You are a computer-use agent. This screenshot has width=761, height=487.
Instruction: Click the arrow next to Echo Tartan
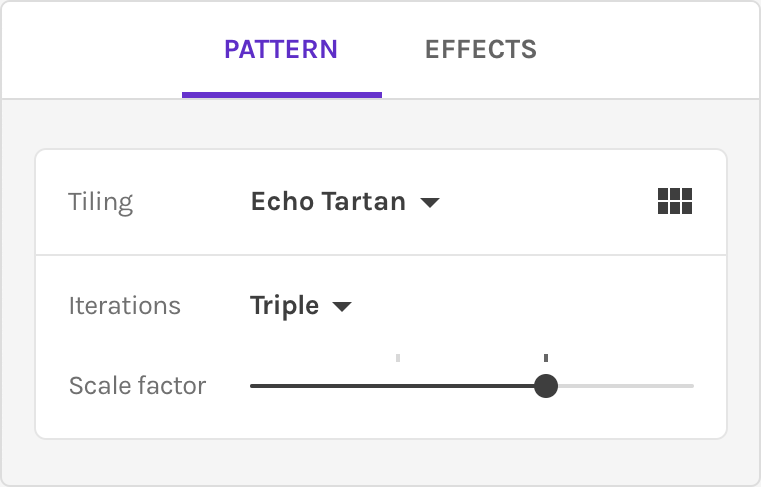[430, 203]
